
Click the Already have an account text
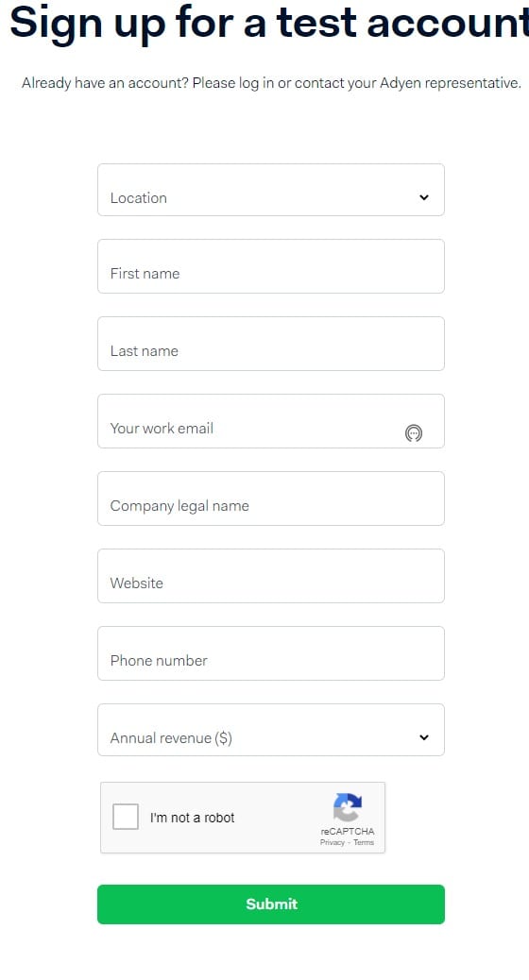pos(271,83)
